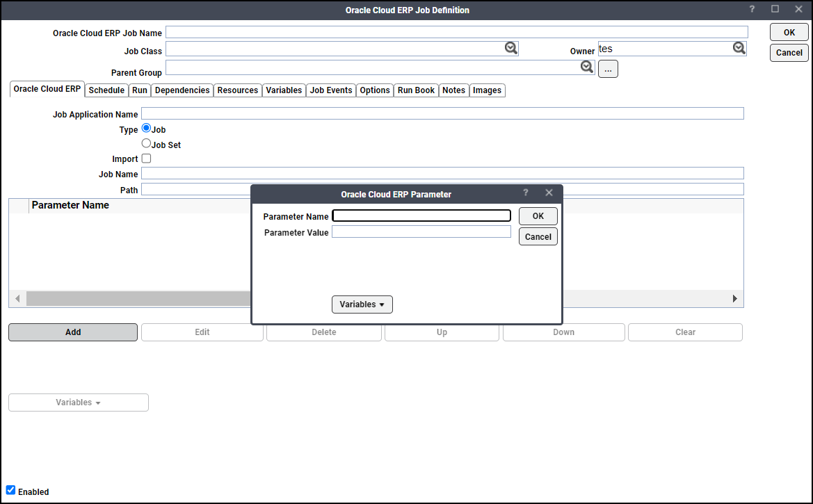Close the Job Definition window

798,9
